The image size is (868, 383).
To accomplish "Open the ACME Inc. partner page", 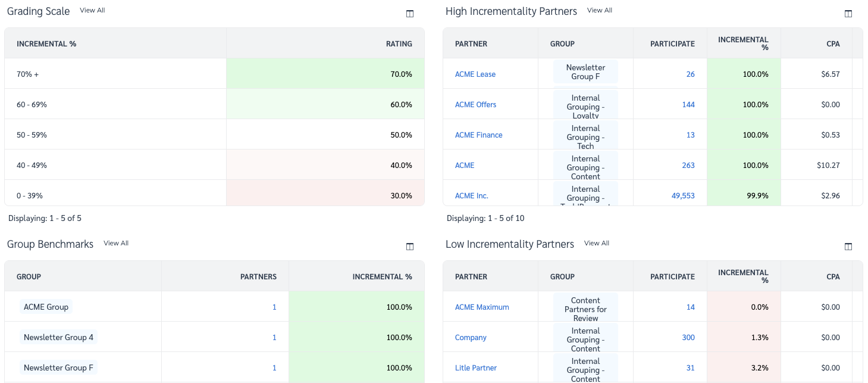I will pos(472,195).
